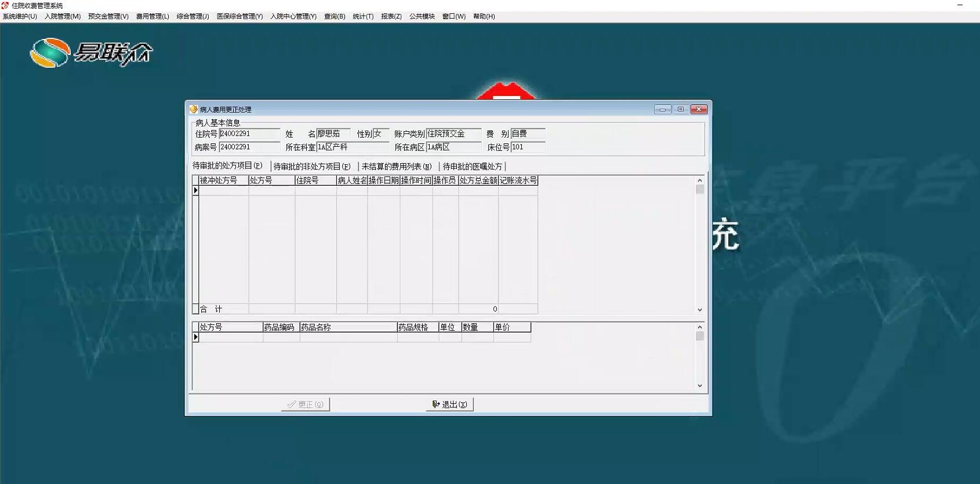Screen dimensions: 980x484
Task: Switch to 待审批的非处方项目 tab
Action: (312, 167)
